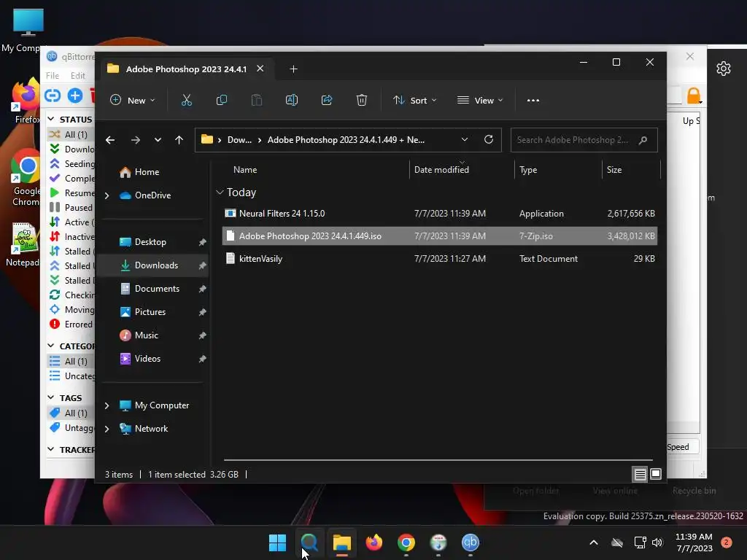Open the Edit menu in qBittorrent
747x560 pixels.
[77, 76]
